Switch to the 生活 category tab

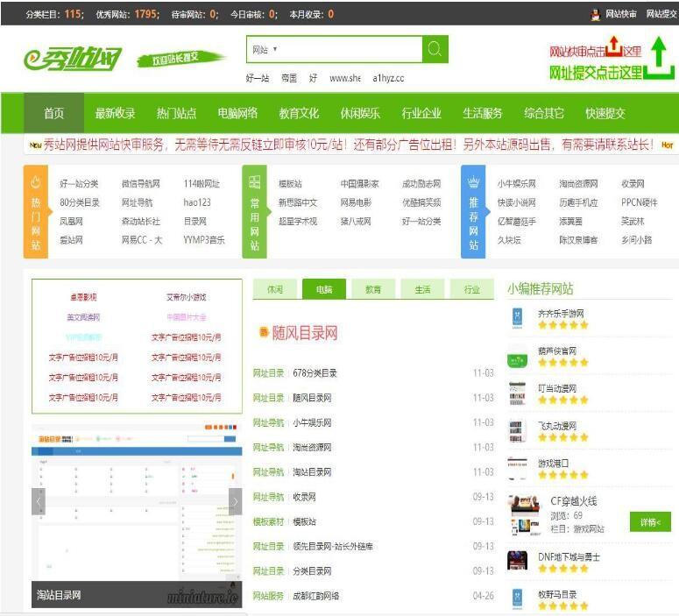pyautogui.click(x=422, y=289)
